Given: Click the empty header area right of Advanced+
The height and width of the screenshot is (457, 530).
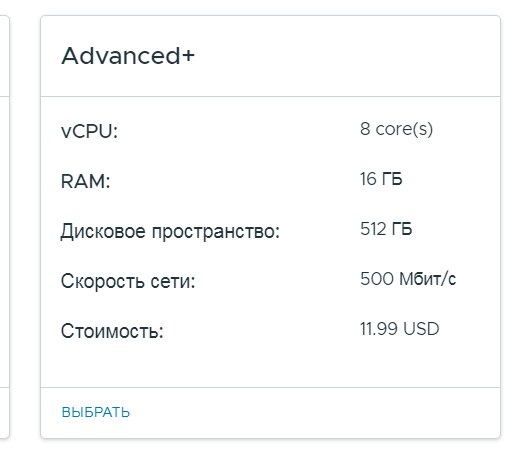Looking at the screenshot, I should 345,56.
